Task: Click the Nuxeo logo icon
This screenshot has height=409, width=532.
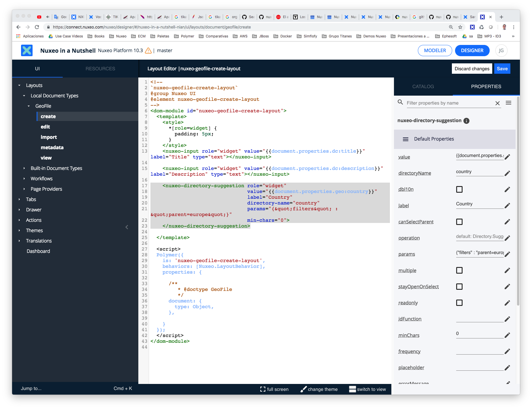Action: tap(27, 50)
